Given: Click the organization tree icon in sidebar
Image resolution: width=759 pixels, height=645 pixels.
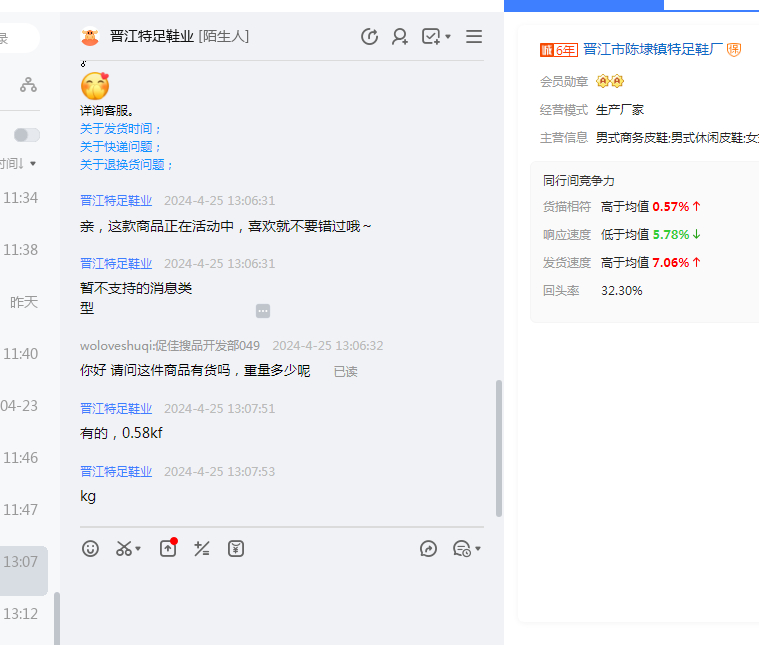Looking at the screenshot, I should click(28, 85).
